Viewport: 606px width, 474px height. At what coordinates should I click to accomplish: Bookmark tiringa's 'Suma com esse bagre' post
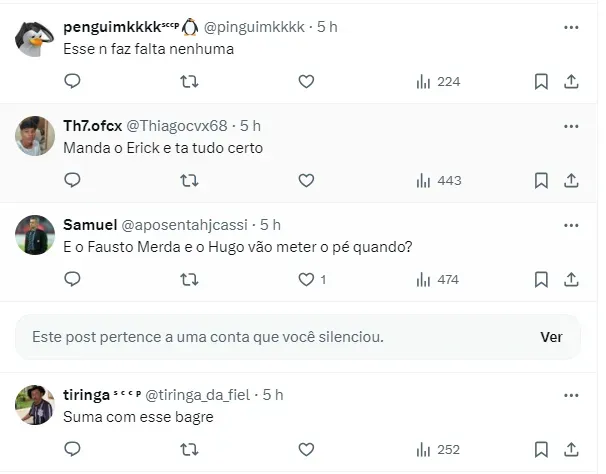click(541, 449)
